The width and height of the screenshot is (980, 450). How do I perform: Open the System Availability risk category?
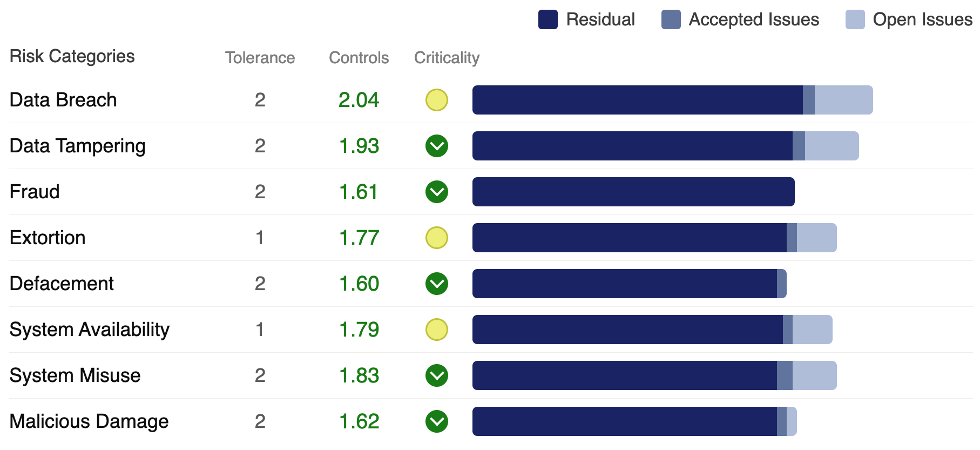90,330
